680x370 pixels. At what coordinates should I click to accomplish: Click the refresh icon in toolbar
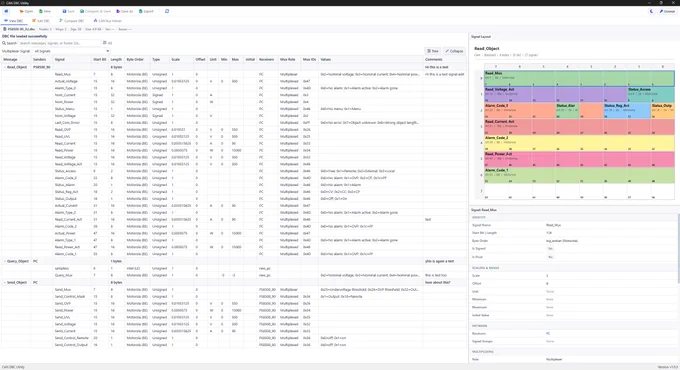pos(167,11)
